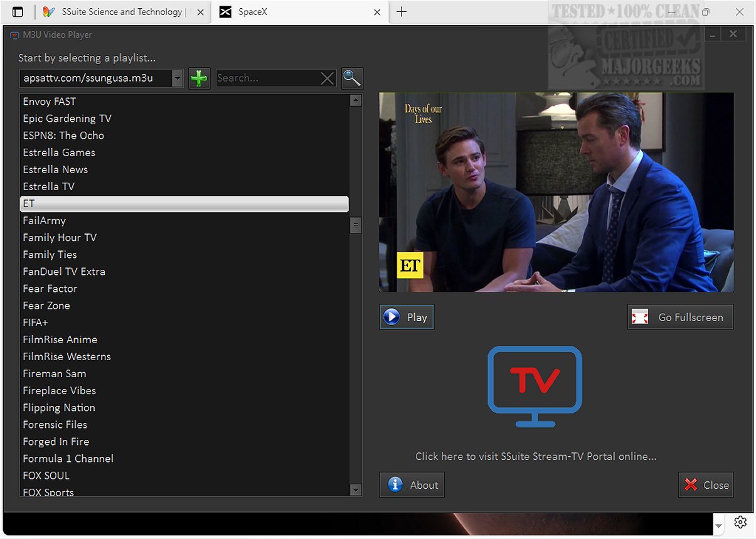Click the playlist URL text field
This screenshot has width=756, height=539.
(x=96, y=78)
